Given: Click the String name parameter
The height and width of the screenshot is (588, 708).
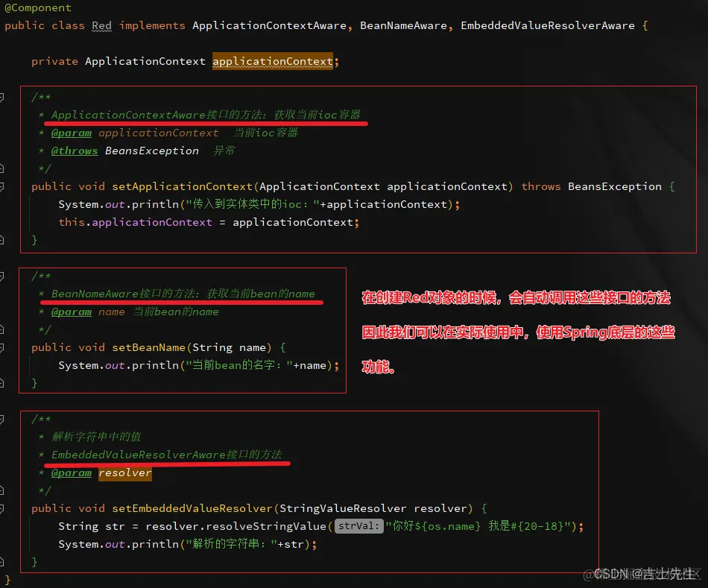Looking at the screenshot, I should (x=229, y=347).
